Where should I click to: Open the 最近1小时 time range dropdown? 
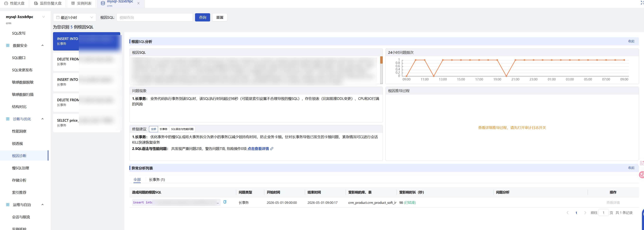pyautogui.click(x=75, y=18)
